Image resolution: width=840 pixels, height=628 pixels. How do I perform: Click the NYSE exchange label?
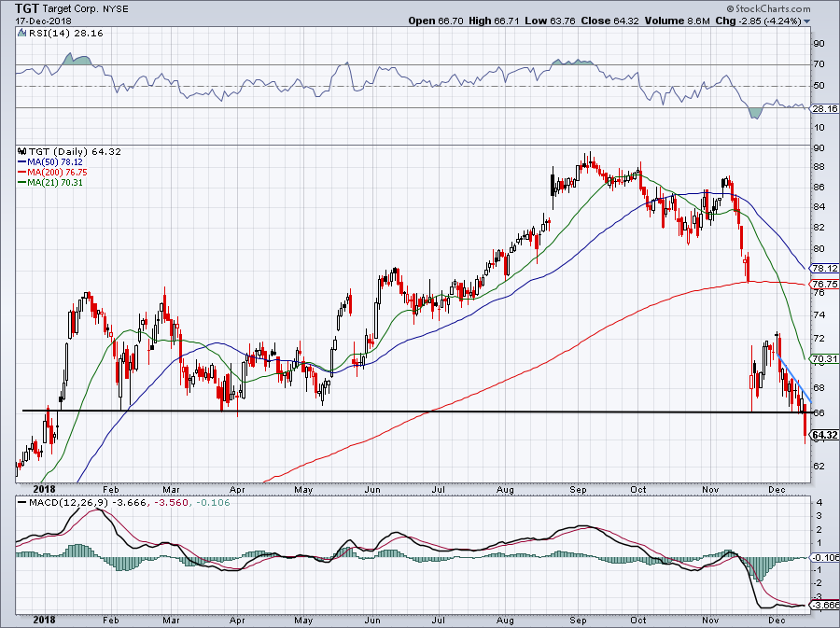pos(118,8)
